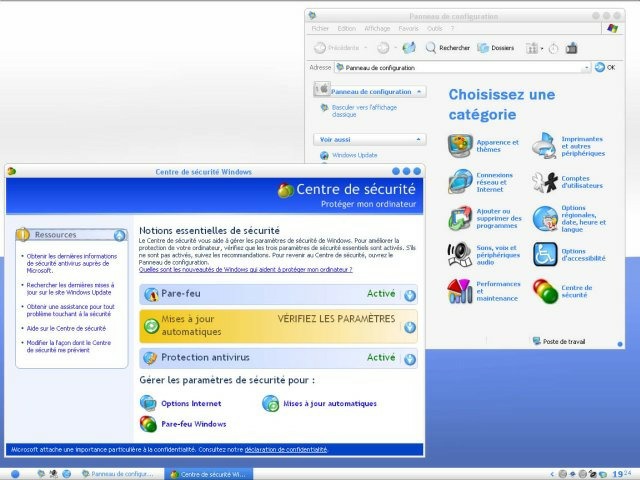
Task: Click Obtenir une assistance sécurité link
Action: tap(70, 310)
